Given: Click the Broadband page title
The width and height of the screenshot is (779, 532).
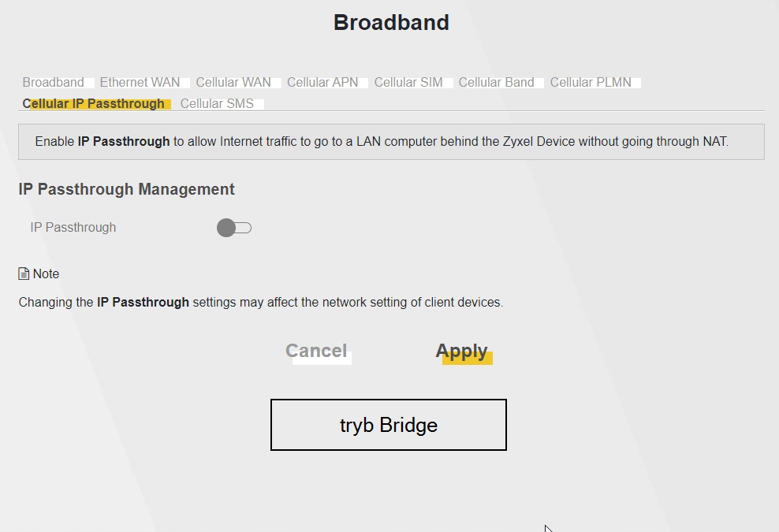Looking at the screenshot, I should coord(391,23).
